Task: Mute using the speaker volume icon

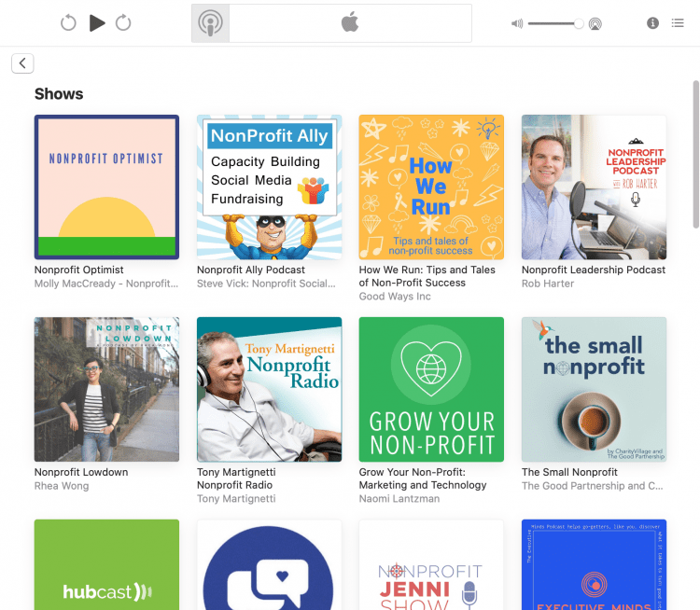Action: [x=517, y=23]
